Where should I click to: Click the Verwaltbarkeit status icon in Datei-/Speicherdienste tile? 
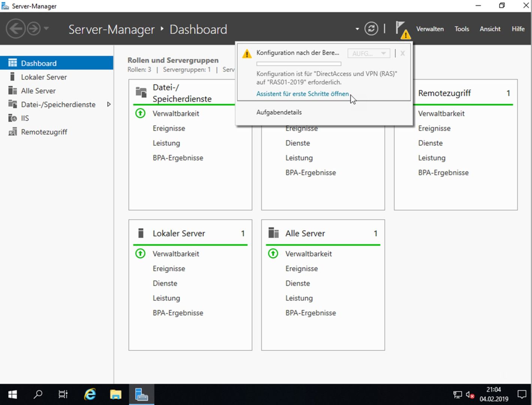140,113
